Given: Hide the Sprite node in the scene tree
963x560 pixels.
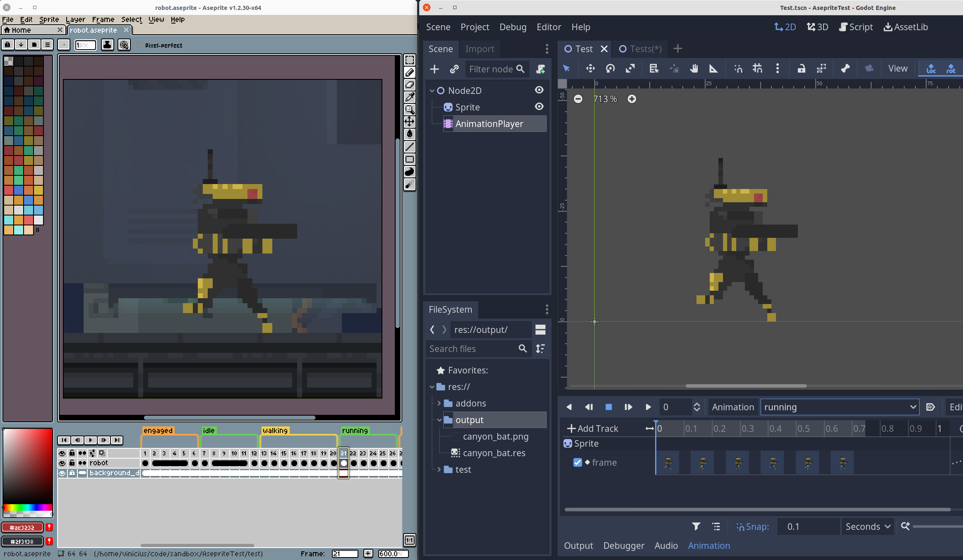Looking at the screenshot, I should click(x=539, y=107).
